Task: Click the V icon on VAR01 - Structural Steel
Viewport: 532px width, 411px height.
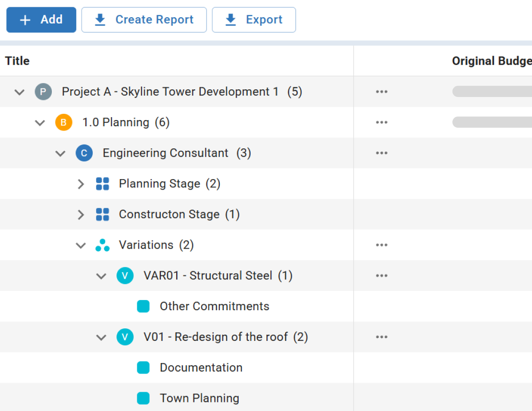Action: 125,276
